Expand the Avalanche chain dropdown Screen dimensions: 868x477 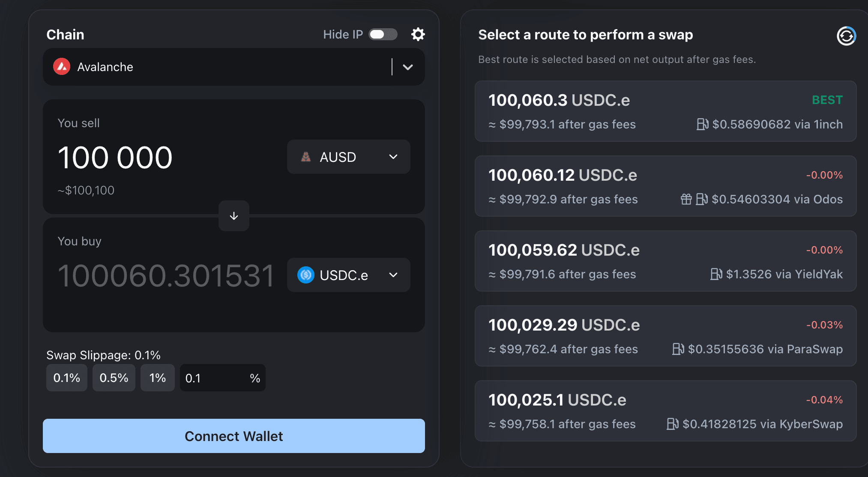pyautogui.click(x=408, y=67)
